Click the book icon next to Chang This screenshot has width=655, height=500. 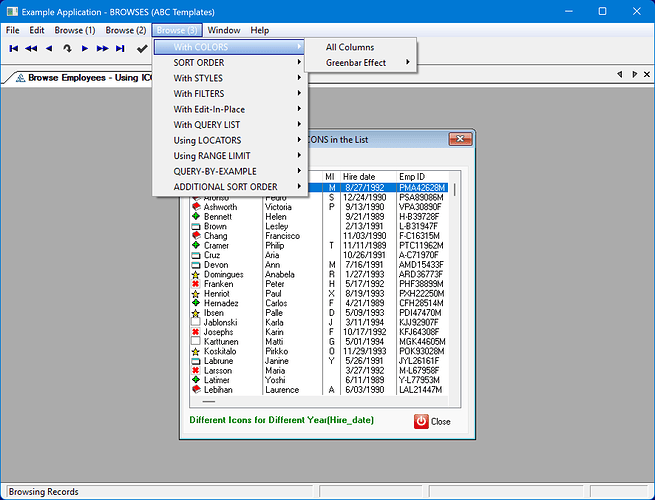[x=196, y=236]
